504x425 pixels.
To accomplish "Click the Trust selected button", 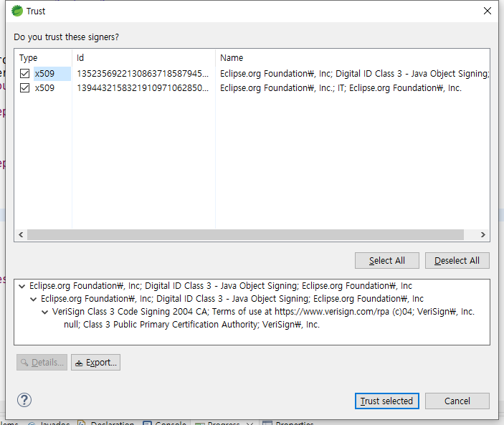I will (x=386, y=401).
